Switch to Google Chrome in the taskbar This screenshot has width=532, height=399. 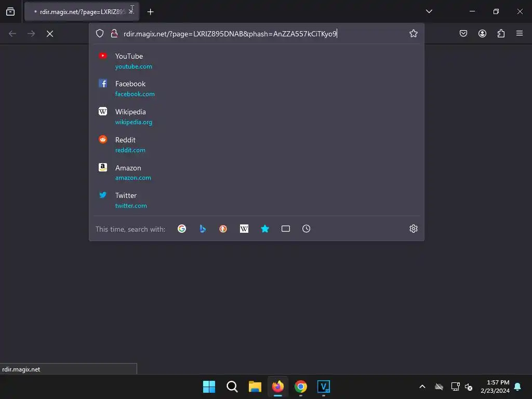(x=301, y=387)
